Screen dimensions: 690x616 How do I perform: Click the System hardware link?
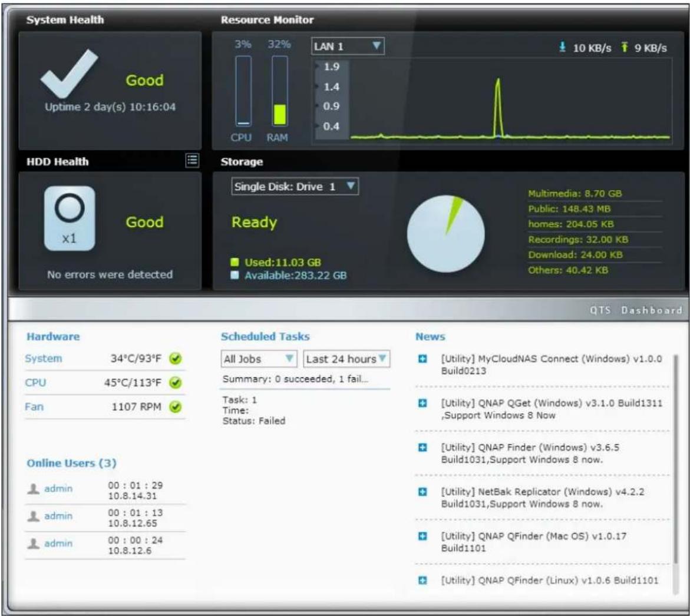[44, 358]
